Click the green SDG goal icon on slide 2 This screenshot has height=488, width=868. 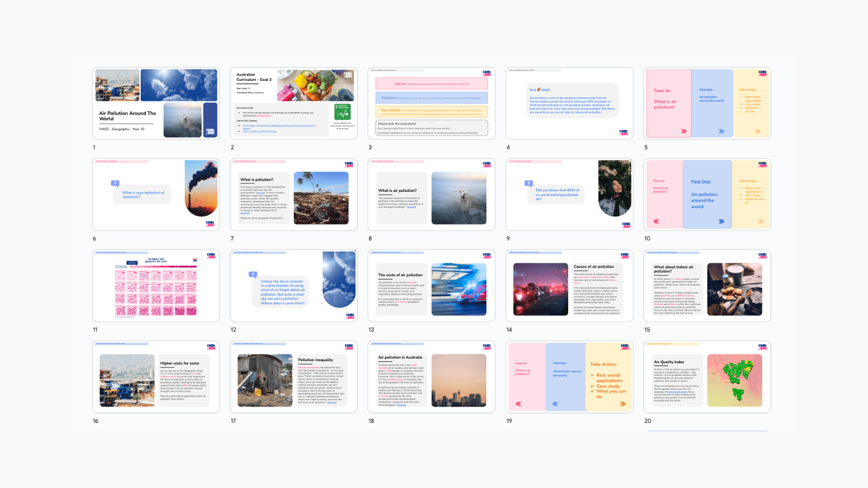point(342,112)
